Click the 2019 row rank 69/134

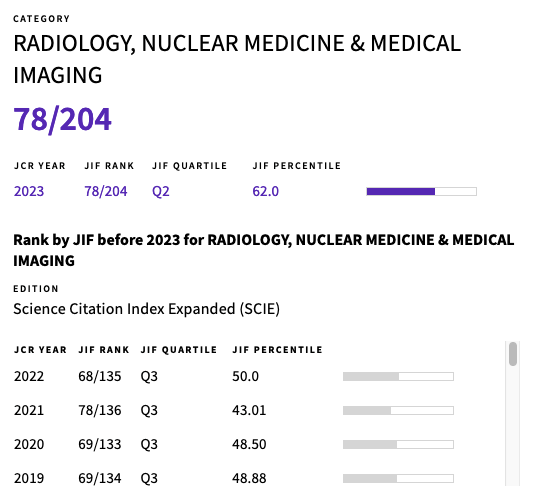(100, 479)
